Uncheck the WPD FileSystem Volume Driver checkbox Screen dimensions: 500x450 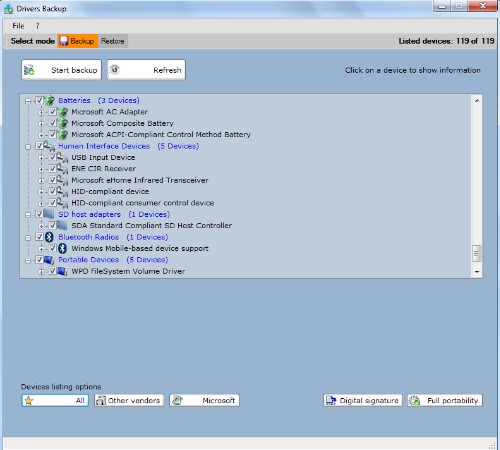point(52,271)
